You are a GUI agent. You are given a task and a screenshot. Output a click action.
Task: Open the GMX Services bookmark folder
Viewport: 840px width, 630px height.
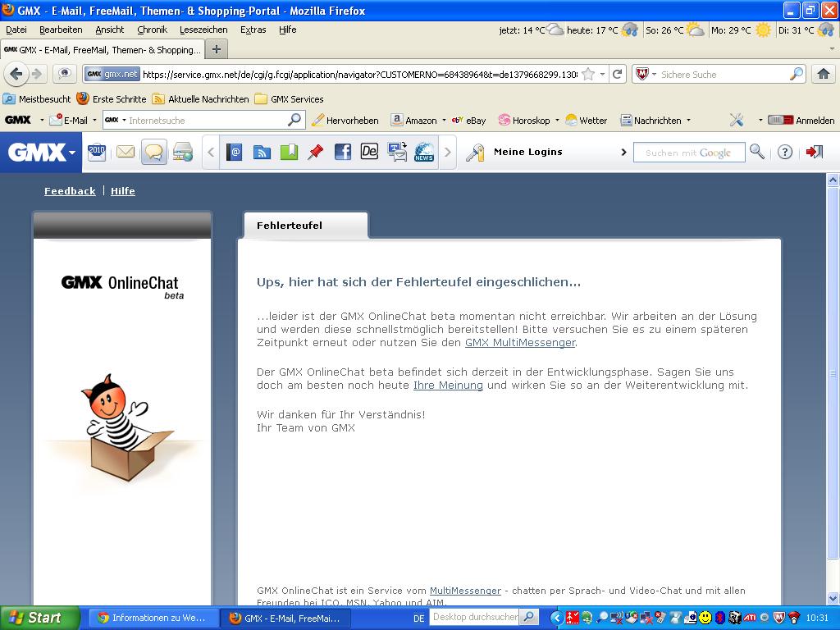pyautogui.click(x=290, y=99)
